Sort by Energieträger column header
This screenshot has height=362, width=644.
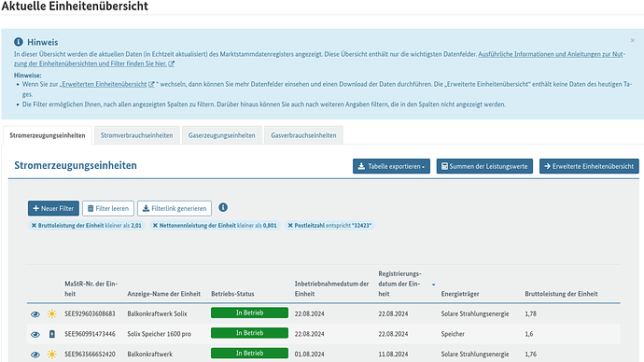pyautogui.click(x=460, y=294)
